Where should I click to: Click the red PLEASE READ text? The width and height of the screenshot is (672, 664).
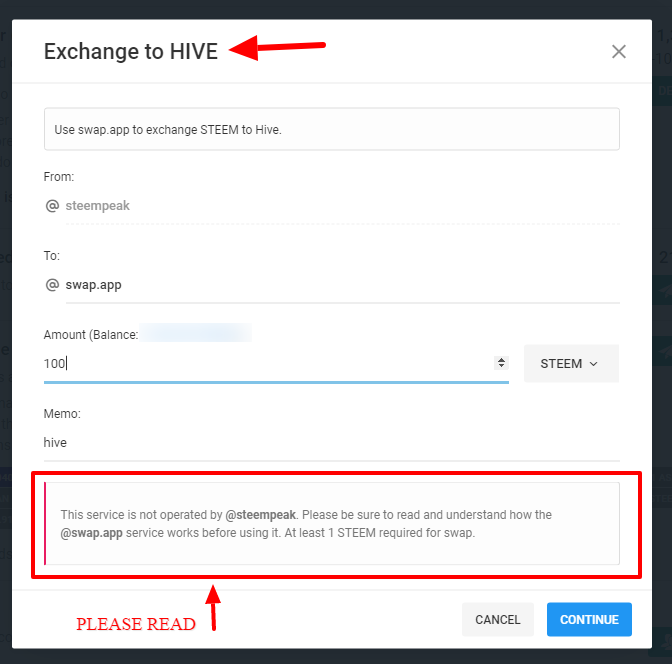[136, 624]
